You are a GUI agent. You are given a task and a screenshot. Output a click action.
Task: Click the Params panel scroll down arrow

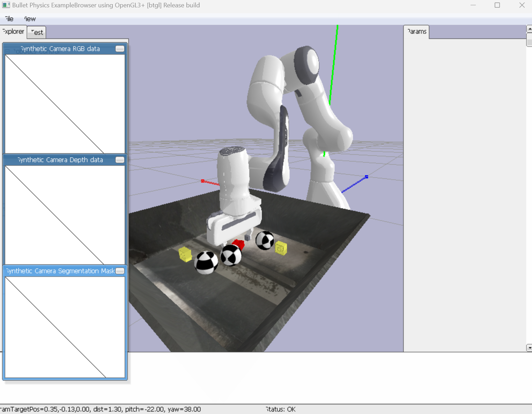(529, 348)
